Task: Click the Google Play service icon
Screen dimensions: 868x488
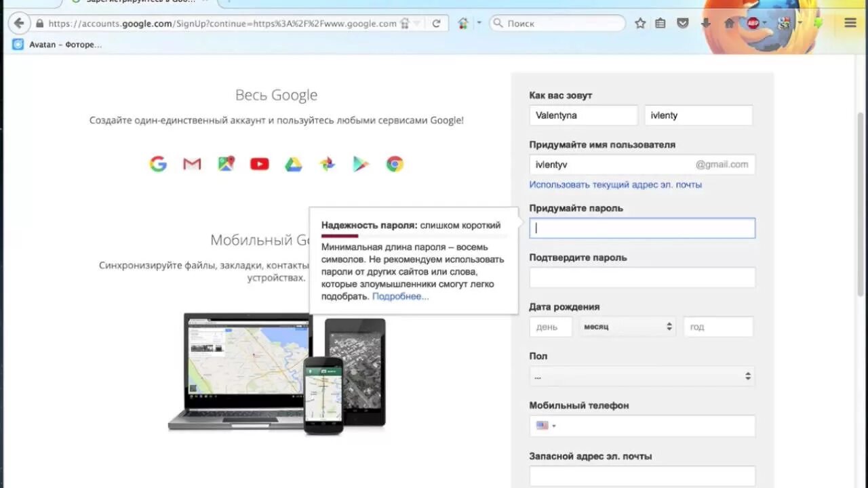Action: pyautogui.click(x=361, y=164)
